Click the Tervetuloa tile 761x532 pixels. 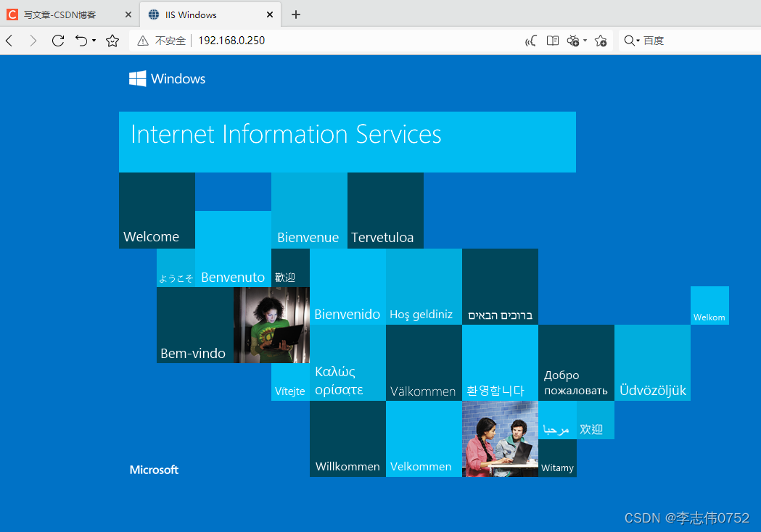tap(385, 210)
